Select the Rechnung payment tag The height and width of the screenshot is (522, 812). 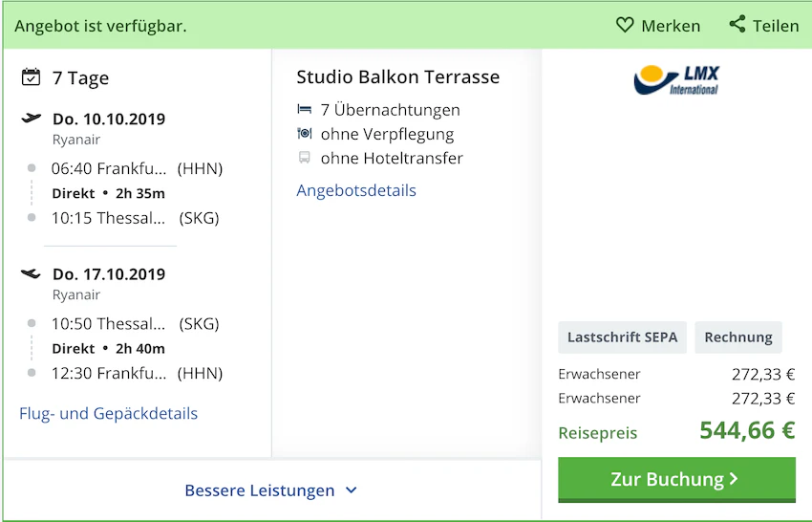click(738, 337)
